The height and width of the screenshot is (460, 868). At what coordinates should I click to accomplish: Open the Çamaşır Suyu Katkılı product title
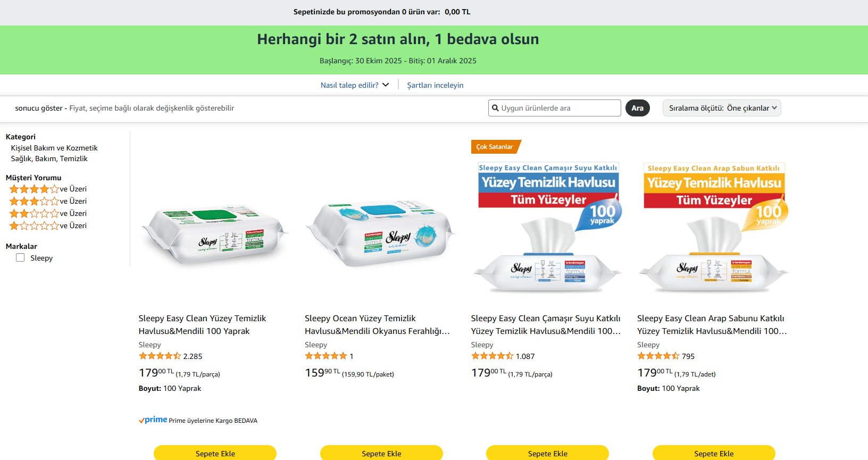click(546, 324)
